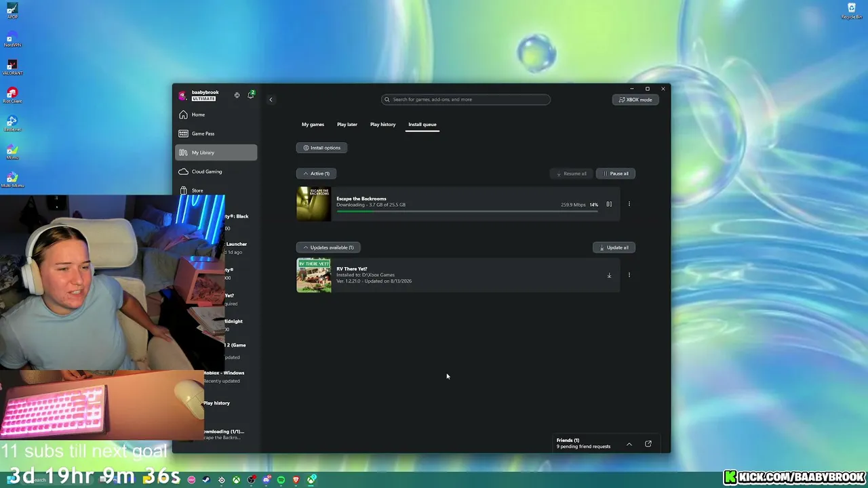Click the Update all button

[x=614, y=247]
